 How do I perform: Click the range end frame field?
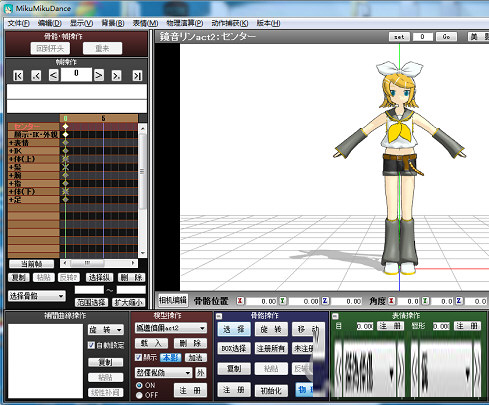point(131,290)
